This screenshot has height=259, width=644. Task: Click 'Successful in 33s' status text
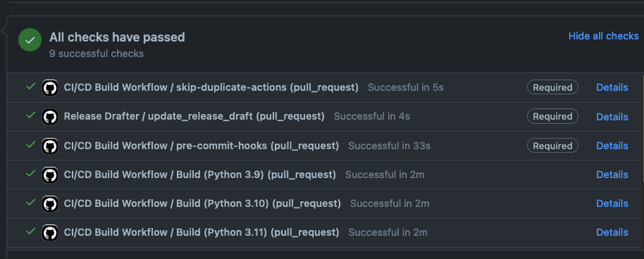390,146
